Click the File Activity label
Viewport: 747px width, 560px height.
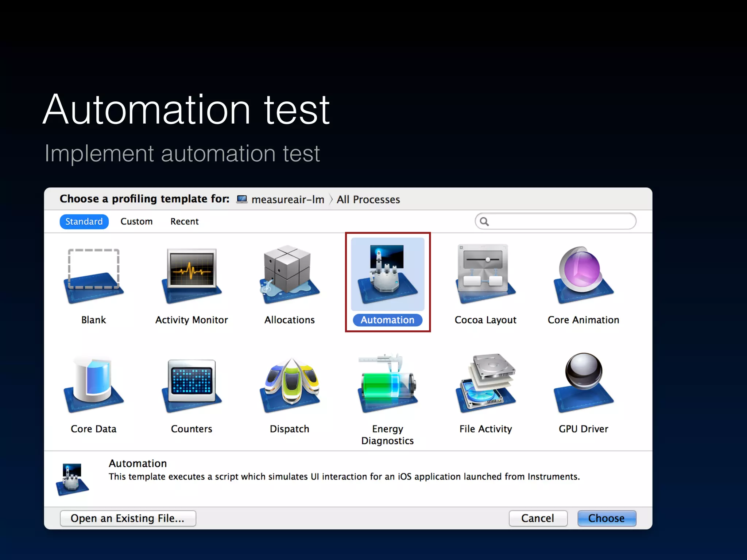click(485, 429)
